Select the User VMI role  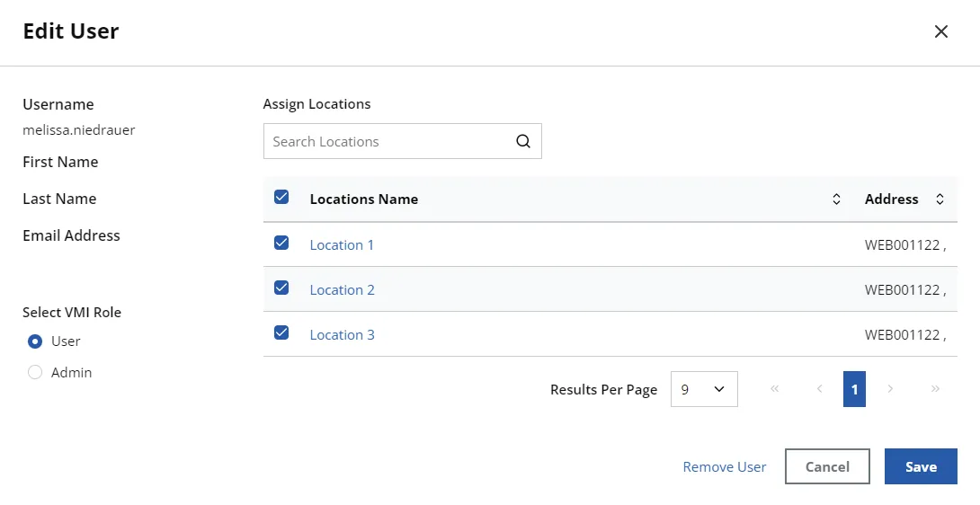[35, 341]
